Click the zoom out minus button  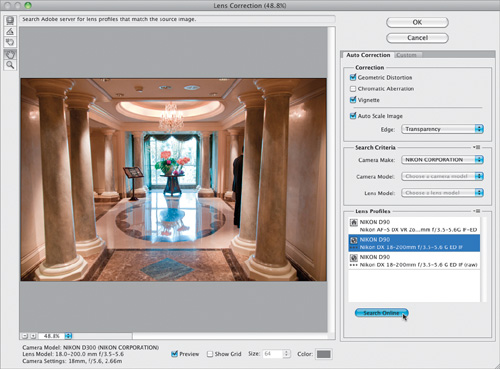point(25,336)
